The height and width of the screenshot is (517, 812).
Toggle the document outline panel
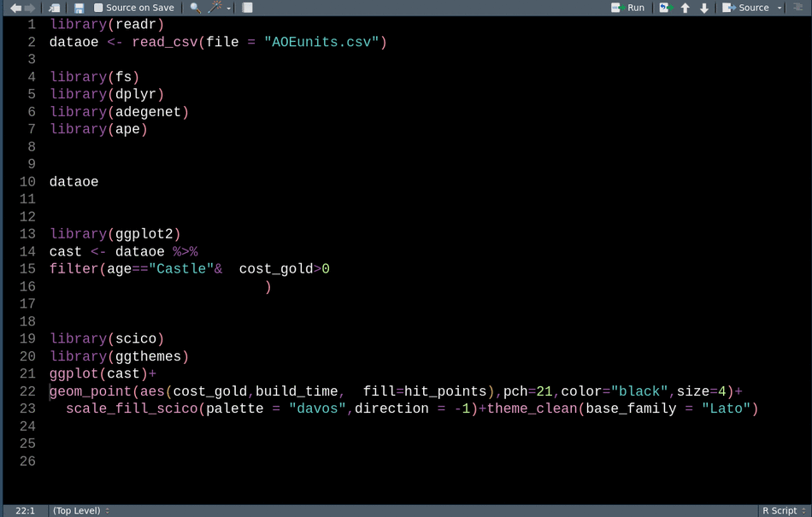798,7
